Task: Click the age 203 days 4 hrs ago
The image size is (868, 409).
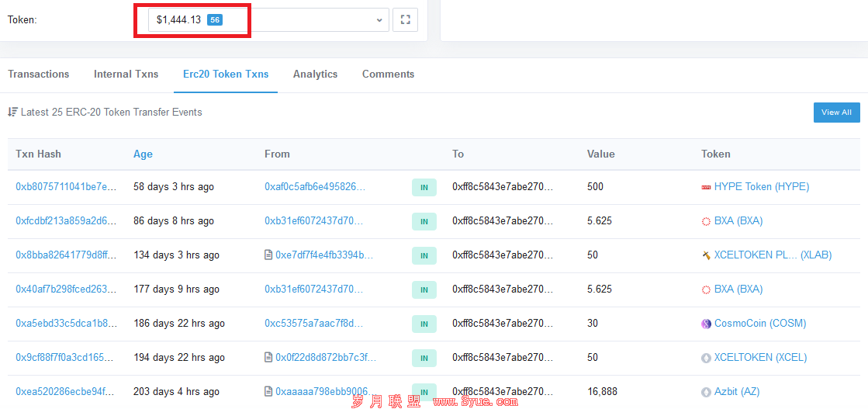Action: click(177, 392)
